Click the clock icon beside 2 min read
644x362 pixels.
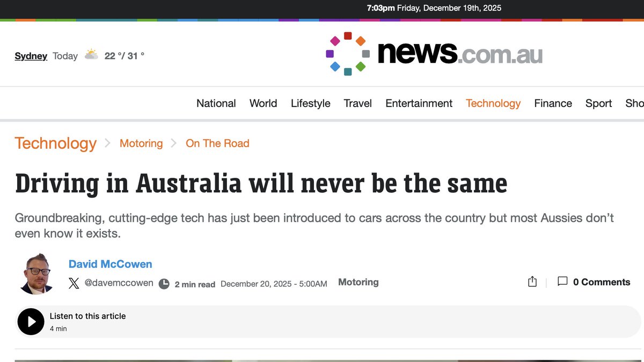pyautogui.click(x=164, y=284)
